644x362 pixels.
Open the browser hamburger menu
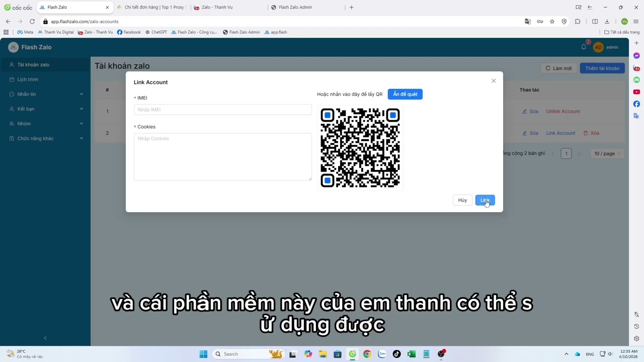click(636, 22)
